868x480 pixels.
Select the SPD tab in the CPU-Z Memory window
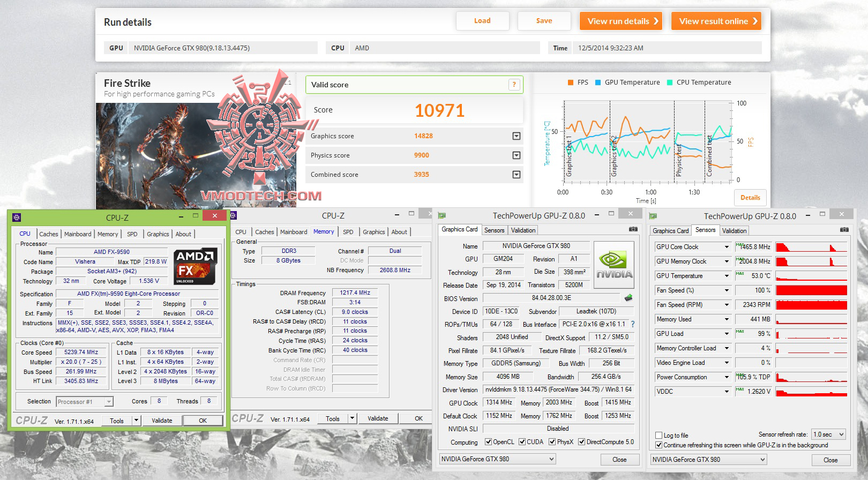coord(348,232)
